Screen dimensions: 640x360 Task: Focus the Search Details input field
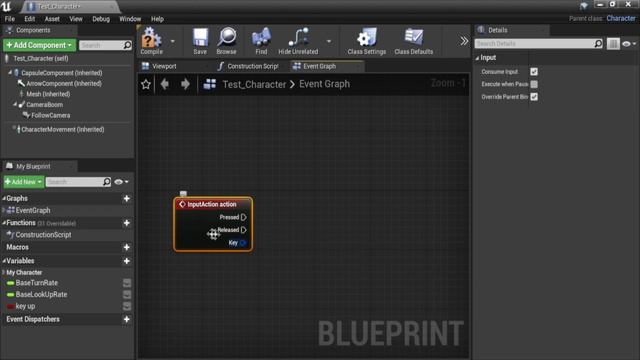point(534,43)
